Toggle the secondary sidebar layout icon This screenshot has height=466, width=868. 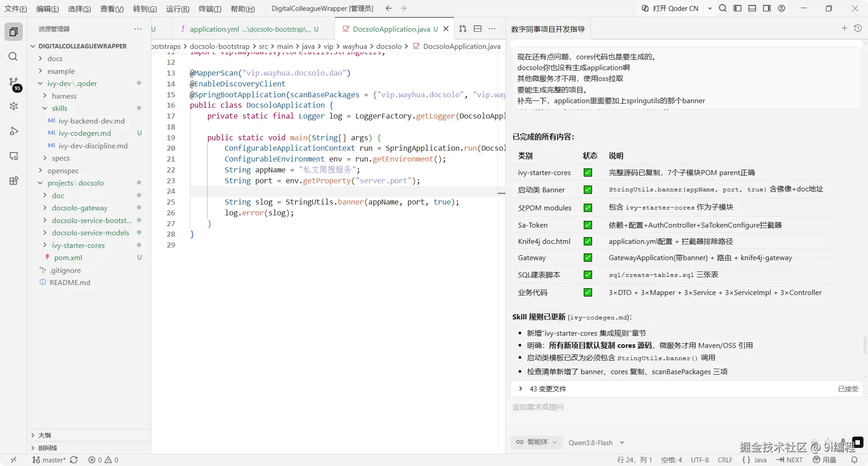click(767, 8)
